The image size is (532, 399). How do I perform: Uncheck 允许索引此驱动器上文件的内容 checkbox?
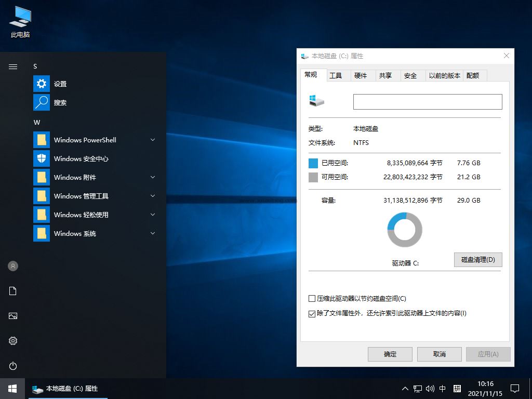[312, 314]
